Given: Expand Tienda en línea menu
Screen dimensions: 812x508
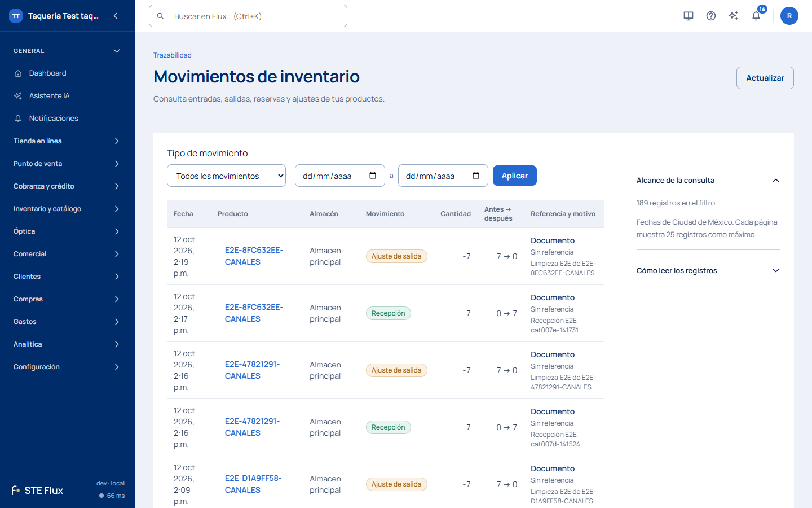Looking at the screenshot, I should pyautogui.click(x=68, y=141).
